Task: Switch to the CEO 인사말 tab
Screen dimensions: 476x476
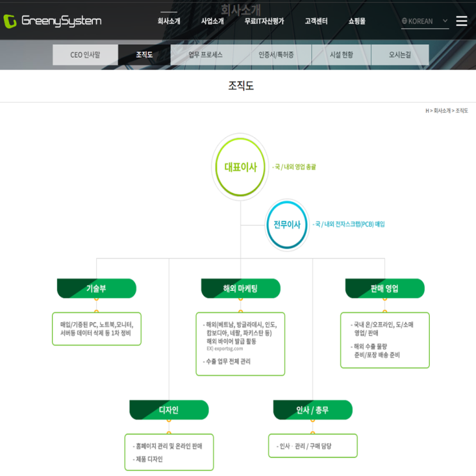Action: pos(85,55)
